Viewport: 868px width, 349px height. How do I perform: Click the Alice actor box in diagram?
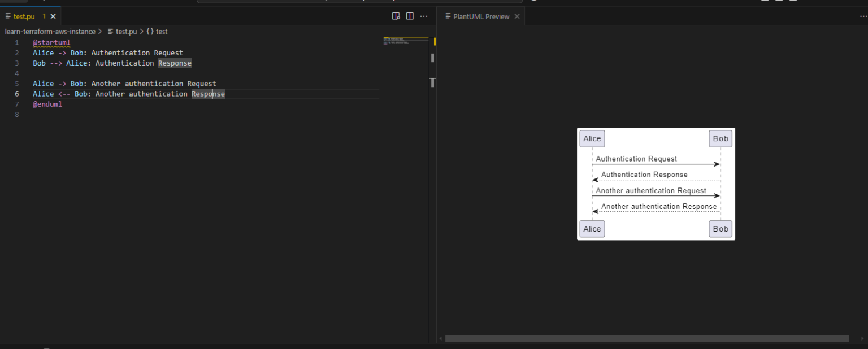click(592, 138)
